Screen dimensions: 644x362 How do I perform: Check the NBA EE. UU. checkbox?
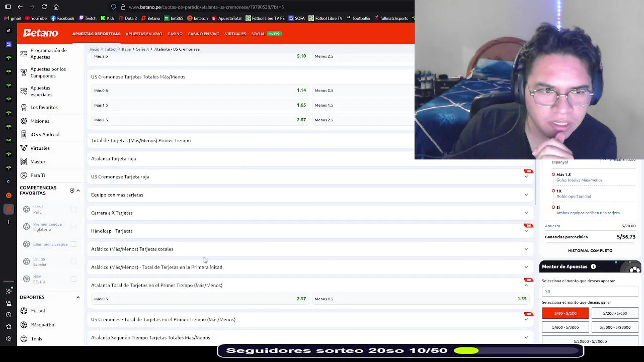tap(73, 279)
